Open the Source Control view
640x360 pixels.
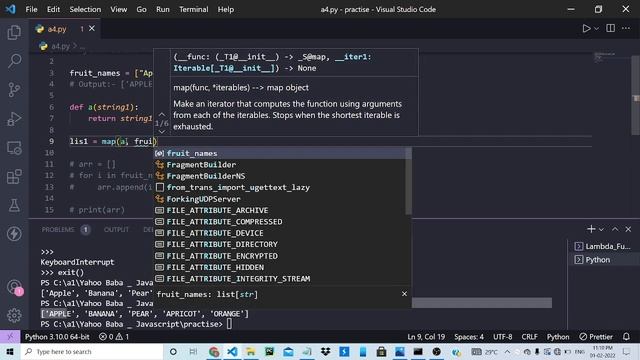pyautogui.click(x=14, y=90)
